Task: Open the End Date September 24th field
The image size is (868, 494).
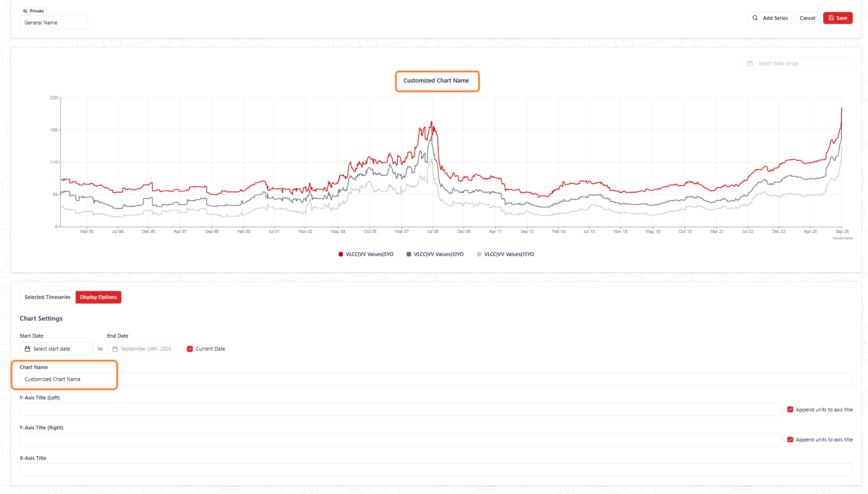Action: [144, 349]
